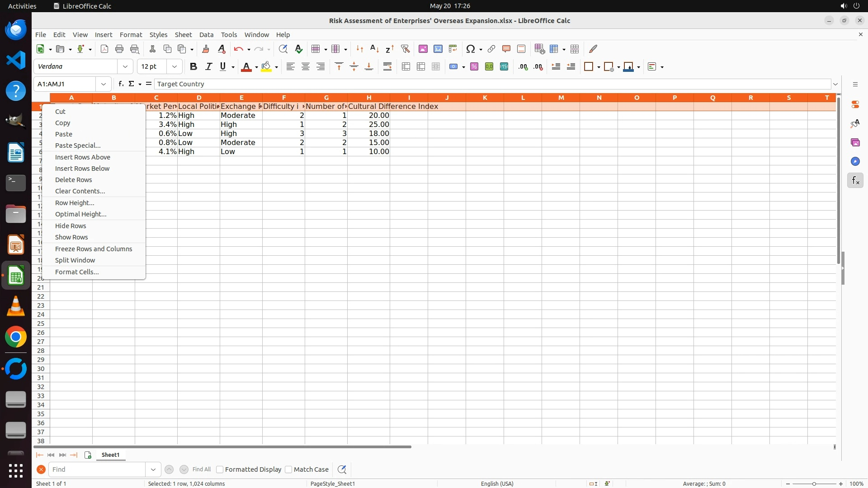Open the font size dropdown
The width and height of the screenshot is (868, 488).
[174, 67]
